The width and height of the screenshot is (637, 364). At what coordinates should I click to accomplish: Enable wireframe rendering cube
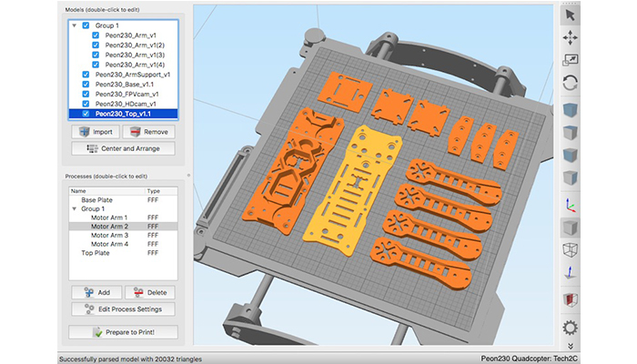570,250
